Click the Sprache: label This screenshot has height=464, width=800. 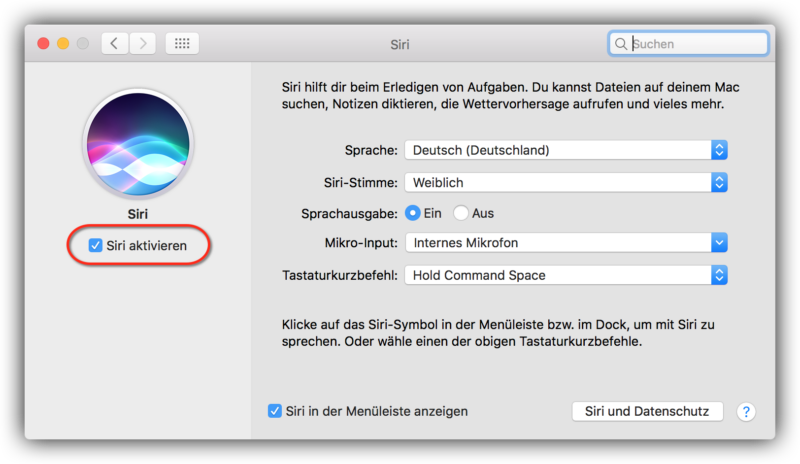point(371,150)
